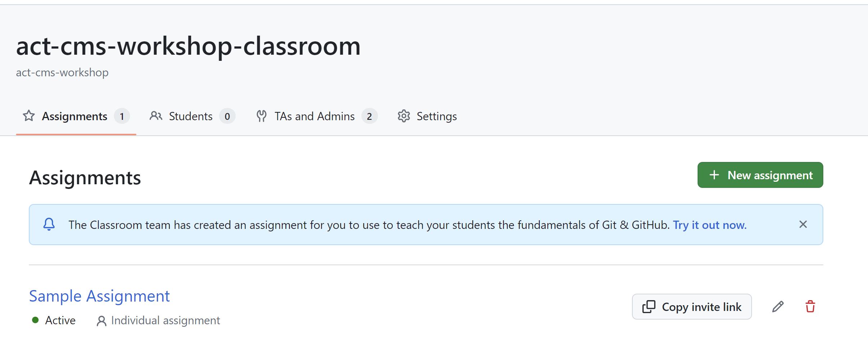Go to the Settings tab
868x357 pixels.
[427, 116]
